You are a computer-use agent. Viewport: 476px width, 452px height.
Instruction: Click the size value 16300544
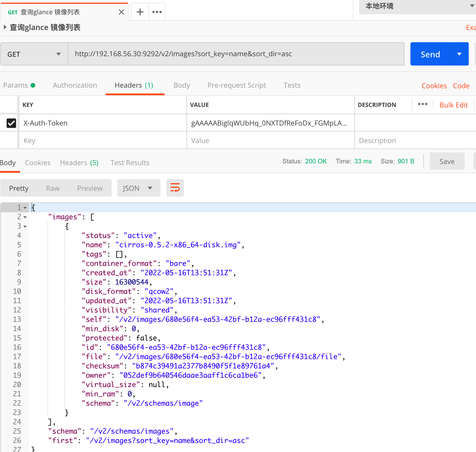pos(132,282)
